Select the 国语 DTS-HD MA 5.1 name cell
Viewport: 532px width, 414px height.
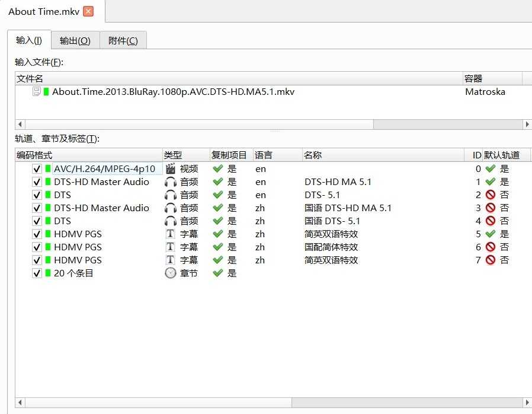[348, 208]
